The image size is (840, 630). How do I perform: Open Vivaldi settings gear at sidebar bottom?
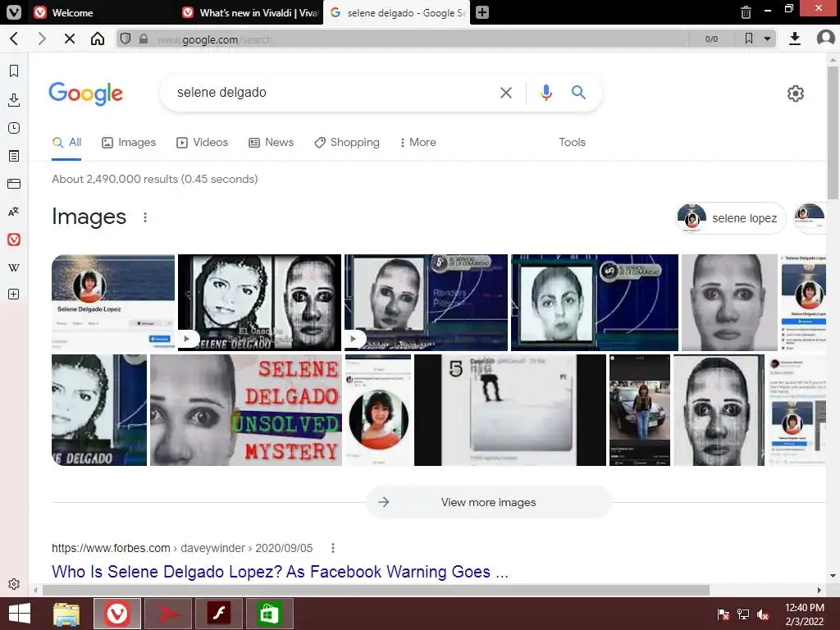(14, 583)
